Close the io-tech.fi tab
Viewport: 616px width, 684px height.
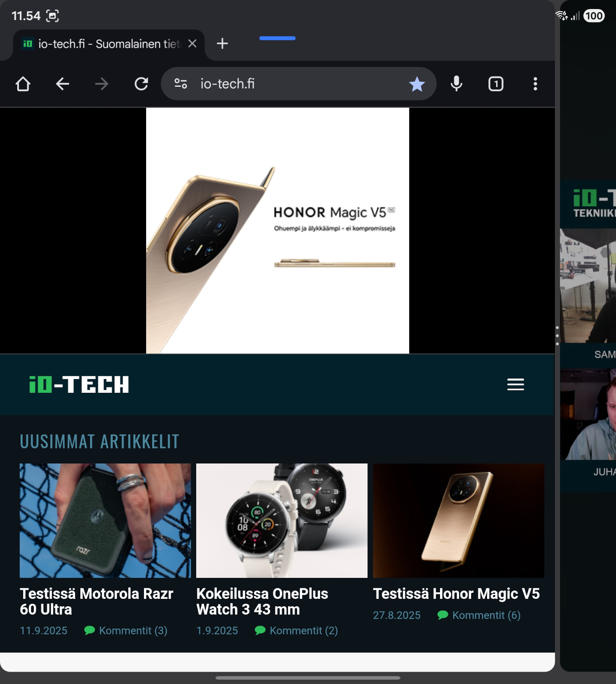(x=192, y=44)
